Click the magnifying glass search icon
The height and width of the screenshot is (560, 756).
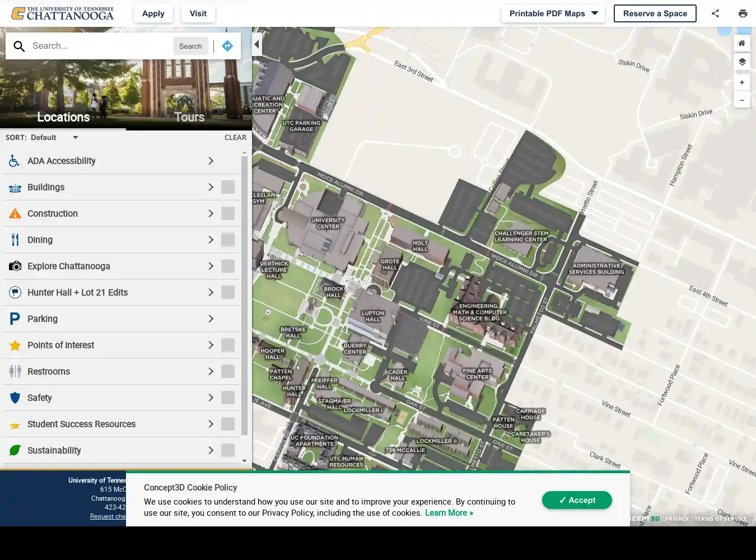point(19,46)
